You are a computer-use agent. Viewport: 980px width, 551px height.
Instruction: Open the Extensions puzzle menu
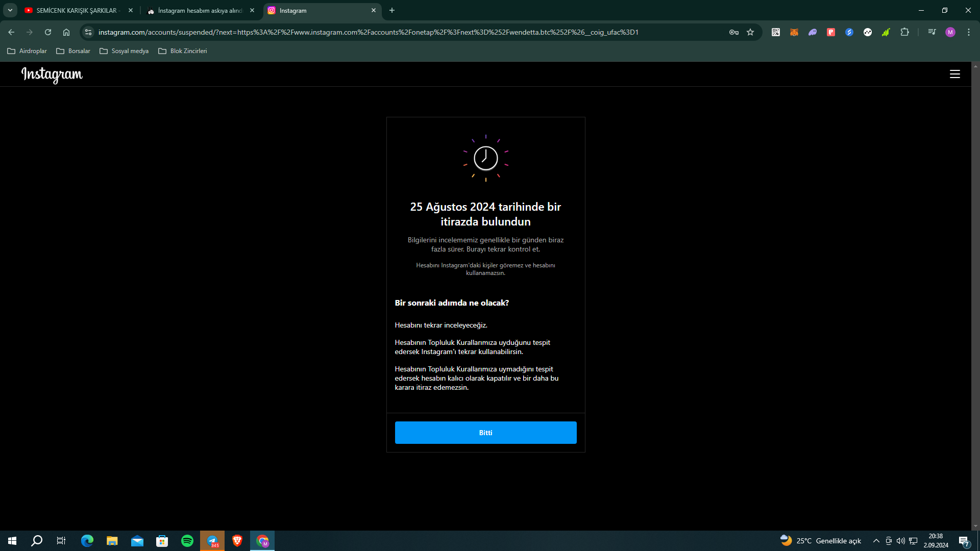coord(904,32)
